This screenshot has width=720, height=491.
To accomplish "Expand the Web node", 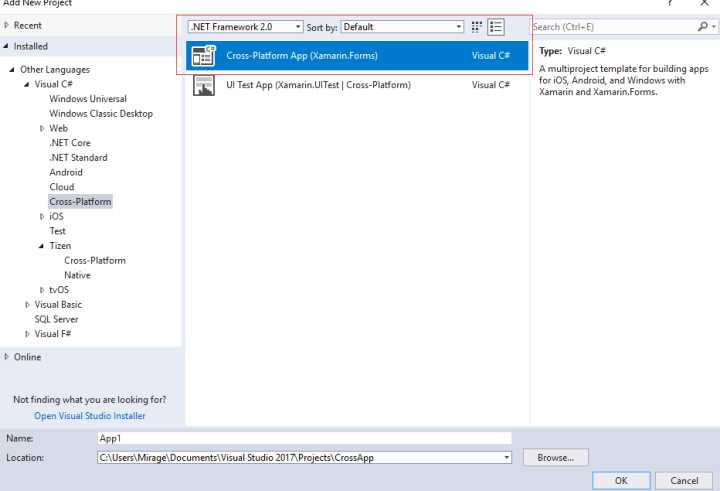I will point(42,129).
